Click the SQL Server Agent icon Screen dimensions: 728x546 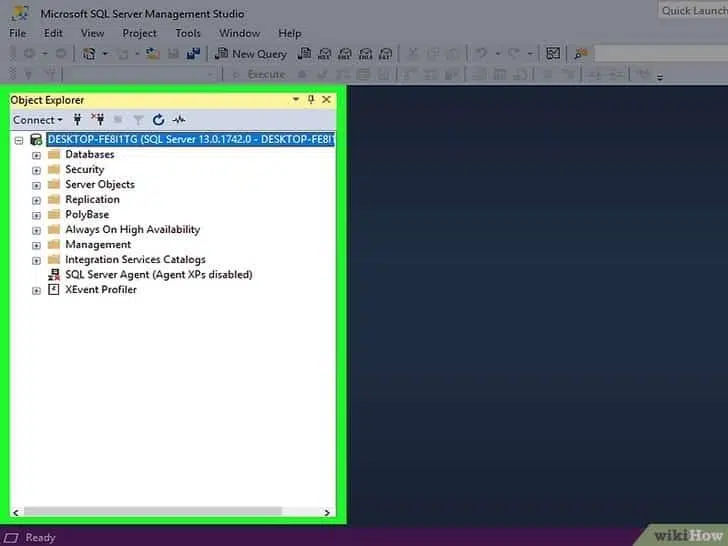pos(54,275)
